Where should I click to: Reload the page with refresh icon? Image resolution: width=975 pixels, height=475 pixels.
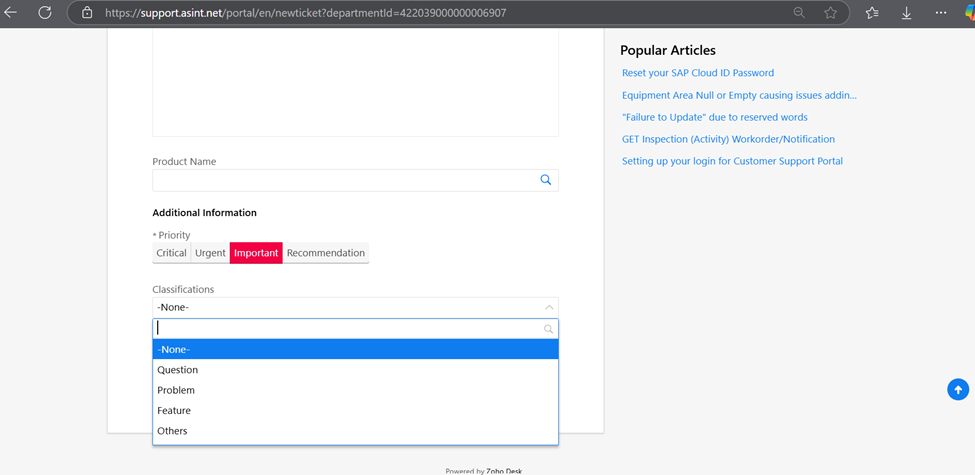click(x=45, y=13)
